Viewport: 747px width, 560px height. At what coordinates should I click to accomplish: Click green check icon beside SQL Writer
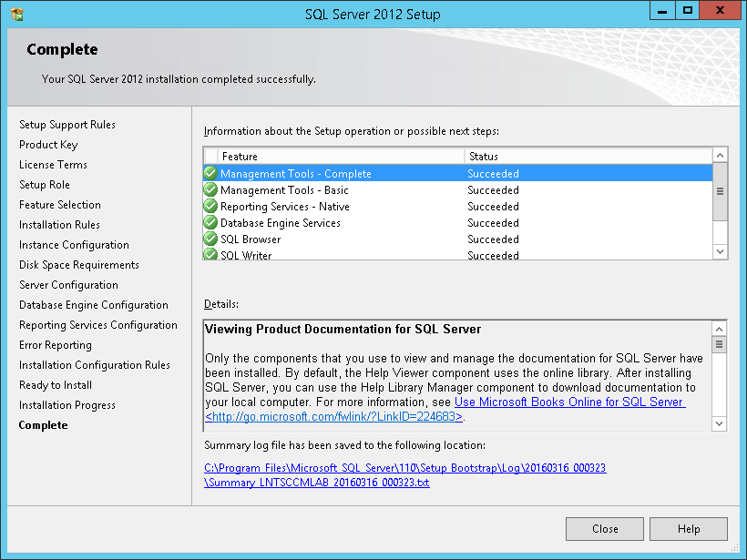click(210, 254)
